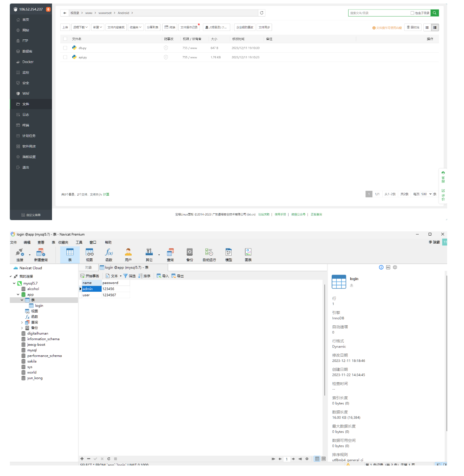Viewport: 464px width, 476px height.
Task: Switch file panel to grid view
Action: [427, 27]
